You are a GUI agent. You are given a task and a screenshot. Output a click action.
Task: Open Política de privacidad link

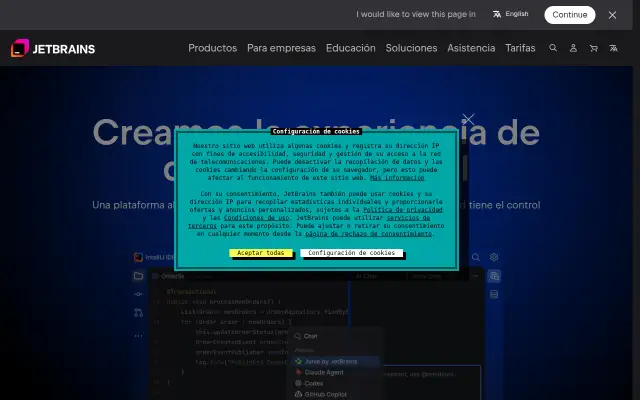pos(402,210)
